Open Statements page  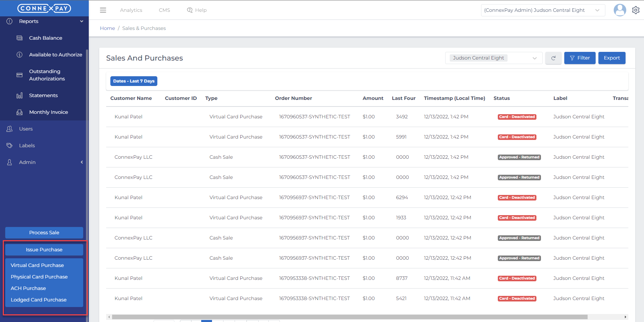(44, 95)
